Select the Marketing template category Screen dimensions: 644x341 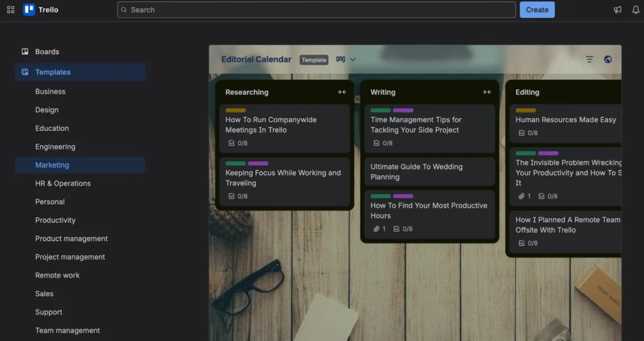point(80,165)
